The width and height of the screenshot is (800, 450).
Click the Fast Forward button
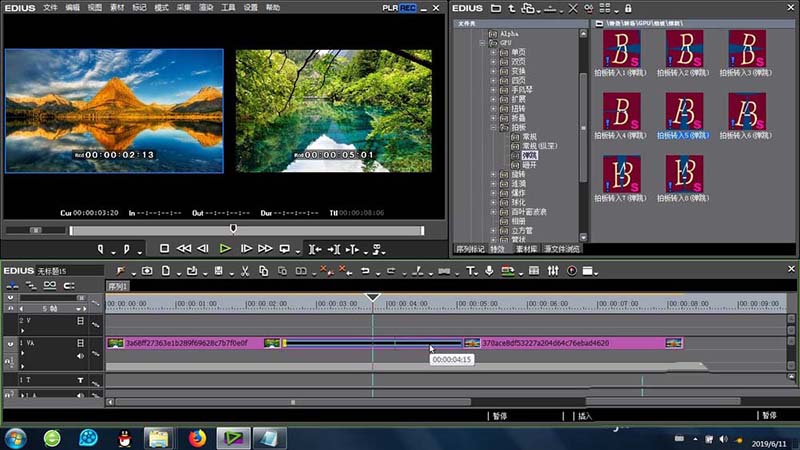coord(265,248)
